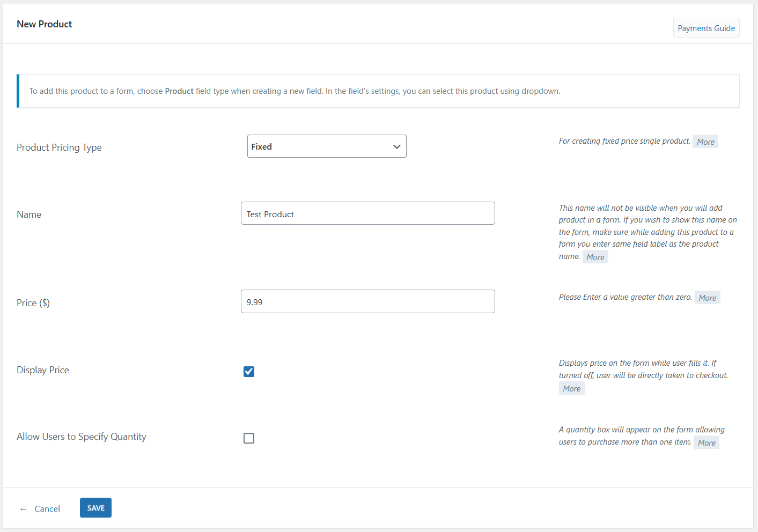Click the Allow Users to Specify Quantity label

[82, 437]
